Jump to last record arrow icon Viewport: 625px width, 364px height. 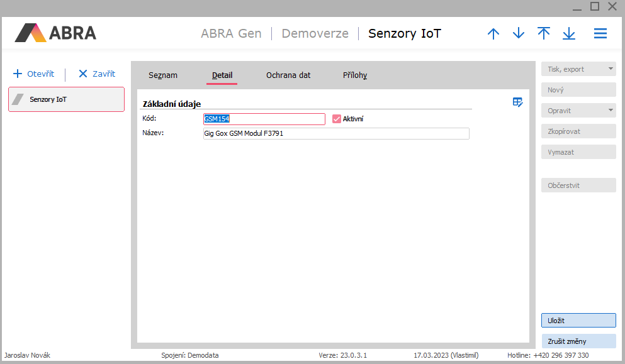569,34
